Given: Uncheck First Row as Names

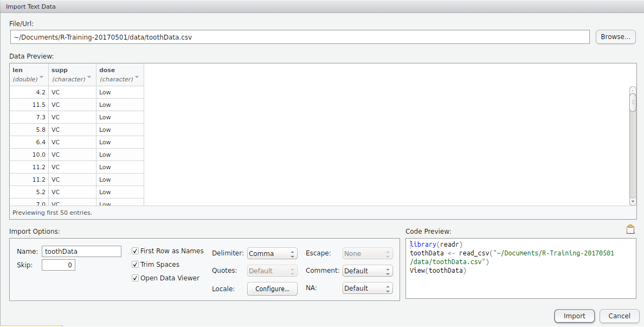Looking at the screenshot, I should [x=136, y=251].
